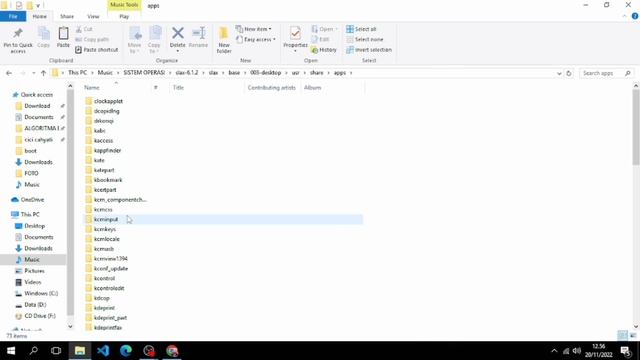Show file History
The image size is (640, 360).
[324, 49]
